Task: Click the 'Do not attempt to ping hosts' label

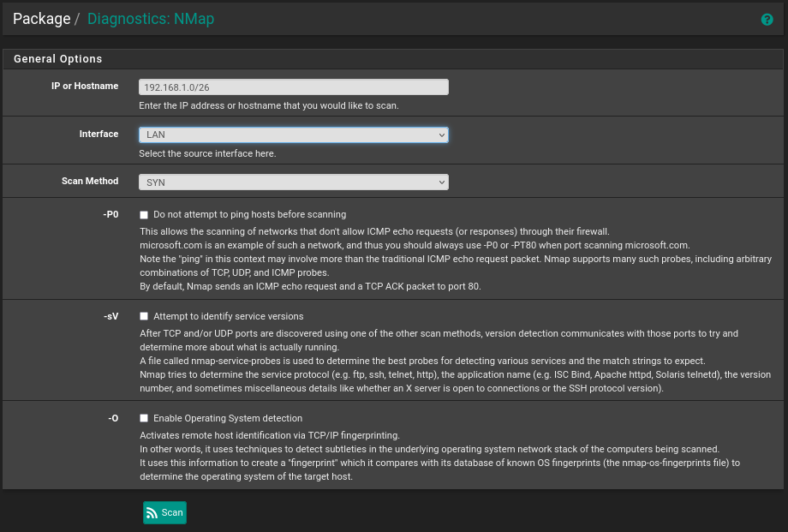Action: point(249,214)
